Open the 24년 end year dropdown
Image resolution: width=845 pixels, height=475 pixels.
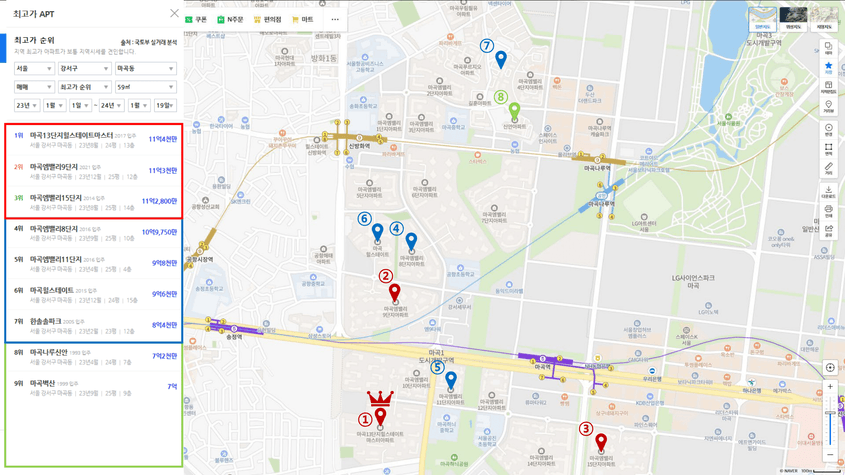(x=110, y=105)
